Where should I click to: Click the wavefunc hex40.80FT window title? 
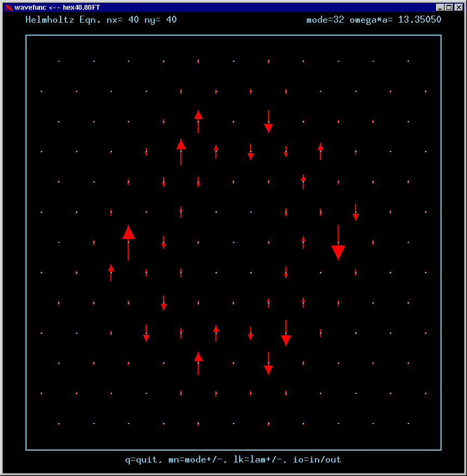[x=57, y=7]
